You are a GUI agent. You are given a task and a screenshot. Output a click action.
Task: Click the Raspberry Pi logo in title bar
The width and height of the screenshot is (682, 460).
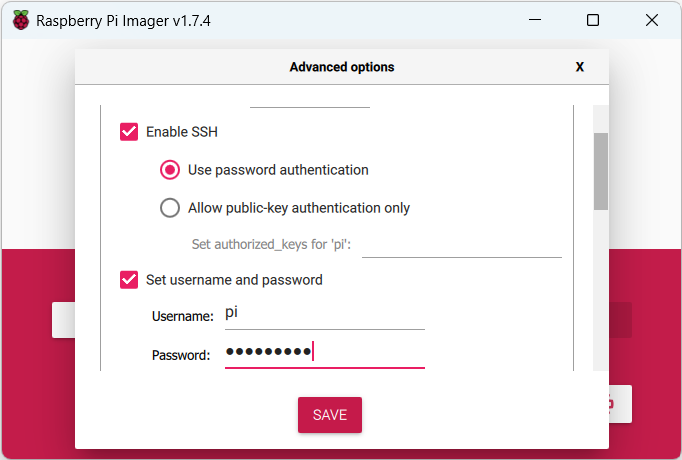[20, 20]
